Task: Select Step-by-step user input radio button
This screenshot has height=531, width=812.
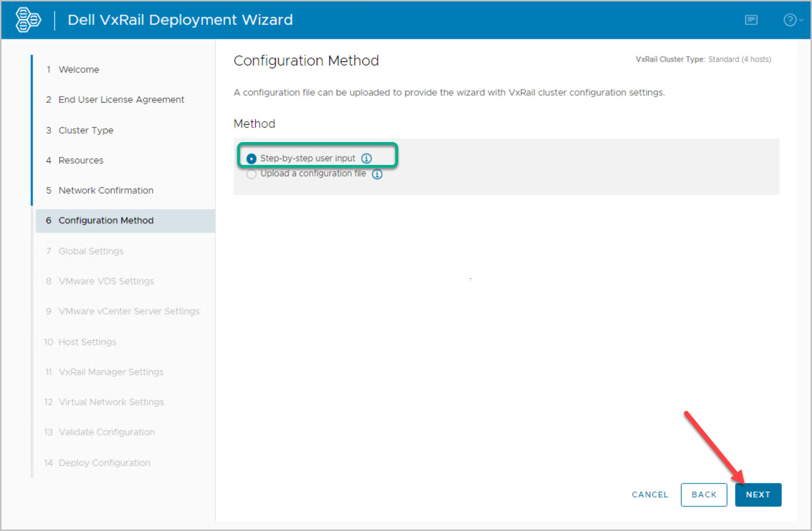Action: coord(251,159)
